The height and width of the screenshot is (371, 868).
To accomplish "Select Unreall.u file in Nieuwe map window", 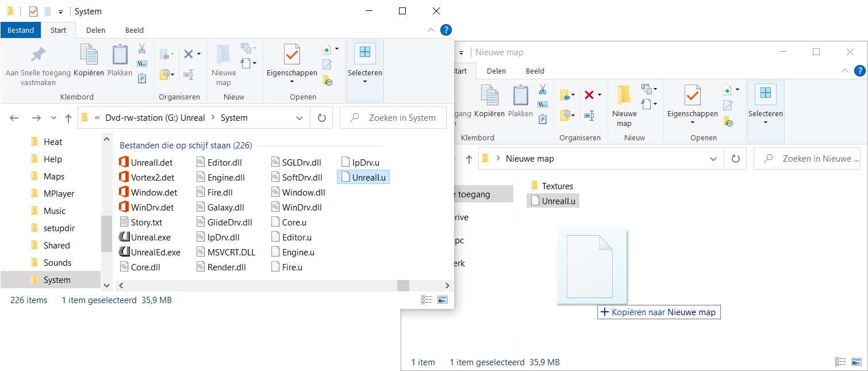I will [552, 201].
